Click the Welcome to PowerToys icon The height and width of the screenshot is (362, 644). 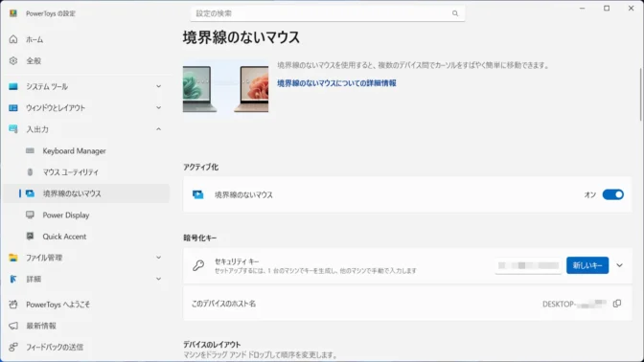(x=13, y=305)
